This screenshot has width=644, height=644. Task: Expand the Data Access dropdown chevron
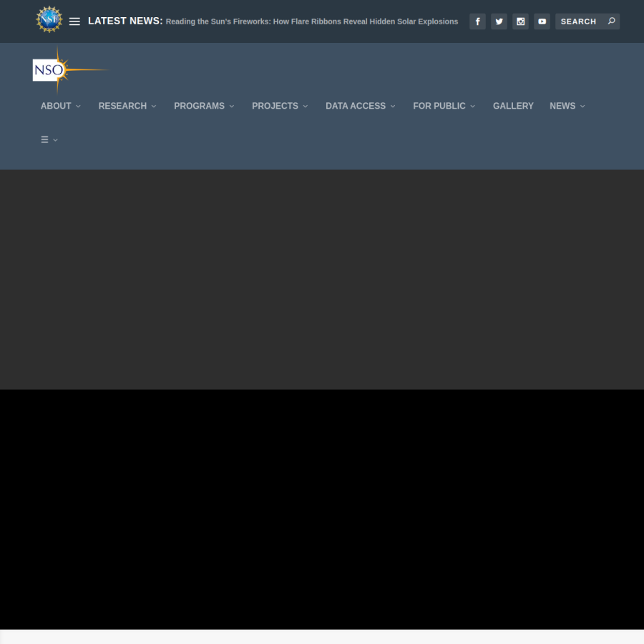pos(393,107)
